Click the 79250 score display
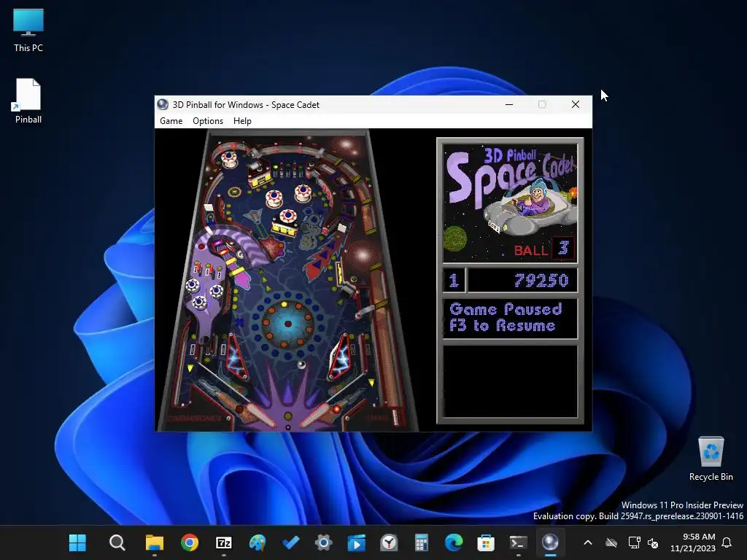The height and width of the screenshot is (560, 747). [522, 281]
